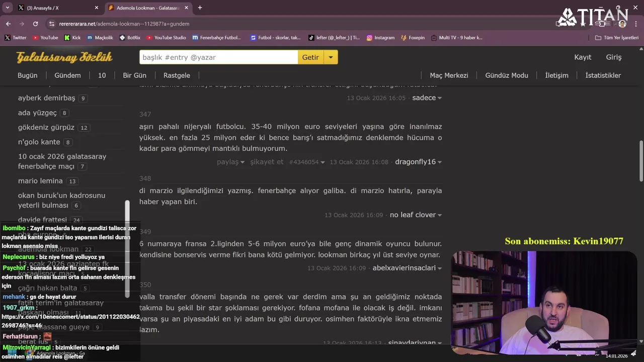The width and height of the screenshot is (644, 362).
Task: Reload the current page
Action: click(35, 24)
